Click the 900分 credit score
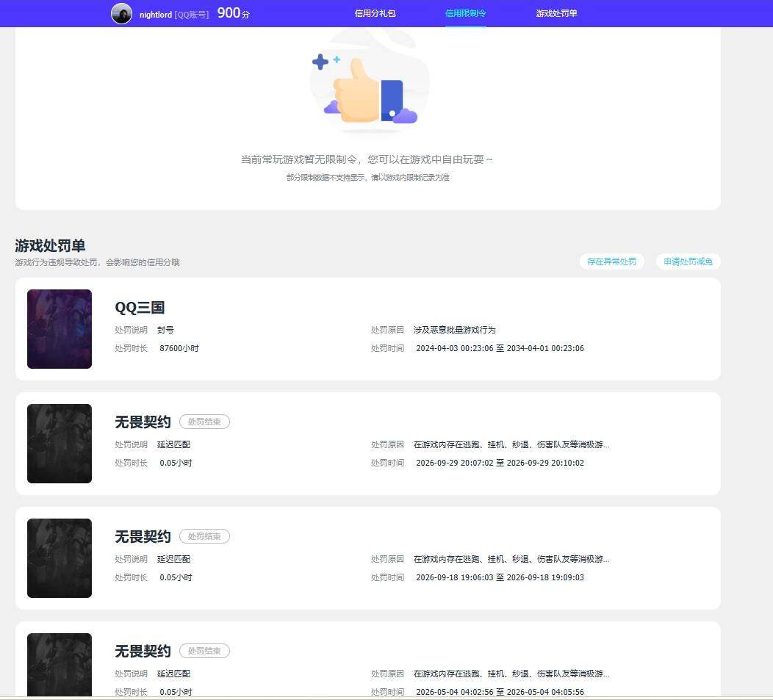The height and width of the screenshot is (700, 773). (233, 13)
